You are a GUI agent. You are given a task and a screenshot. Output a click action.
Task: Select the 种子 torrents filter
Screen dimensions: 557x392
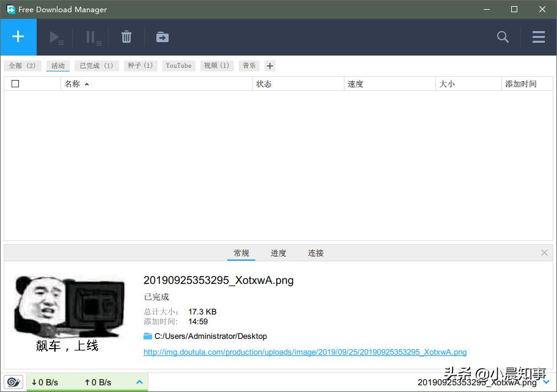[140, 65]
